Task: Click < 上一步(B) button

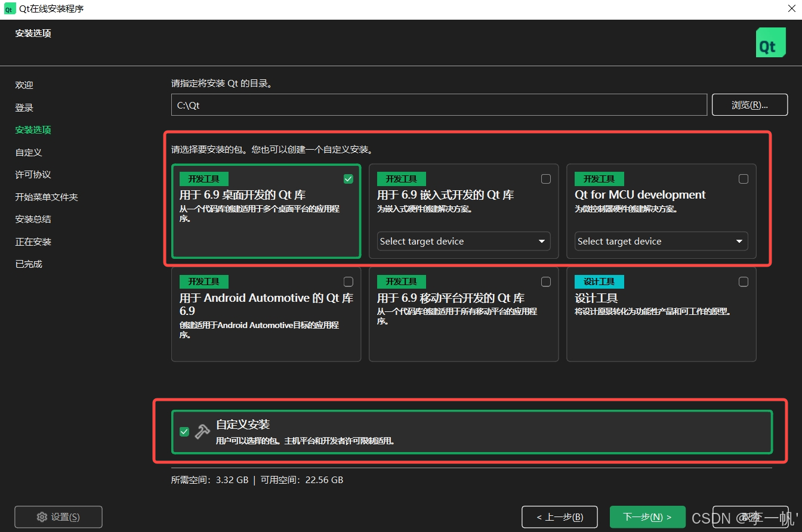Action: 559,517
